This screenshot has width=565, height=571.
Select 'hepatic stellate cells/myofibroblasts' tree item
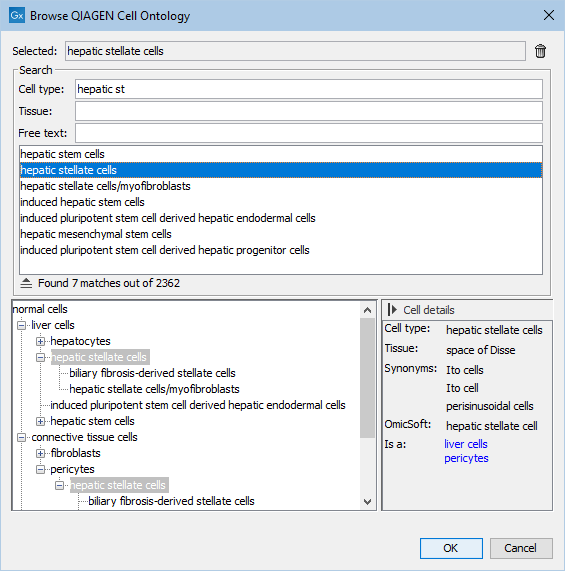pyautogui.click(x=154, y=389)
